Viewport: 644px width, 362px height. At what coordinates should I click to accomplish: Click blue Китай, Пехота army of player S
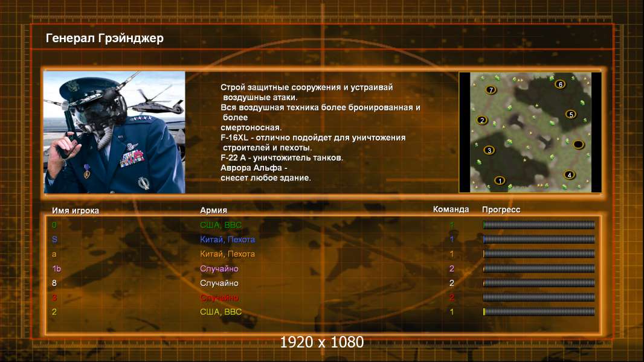(228, 240)
